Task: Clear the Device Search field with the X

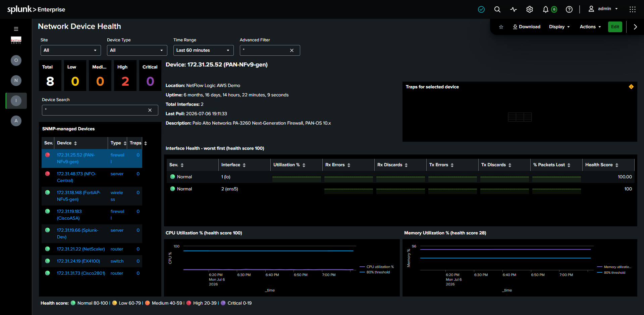Action: 150,110
